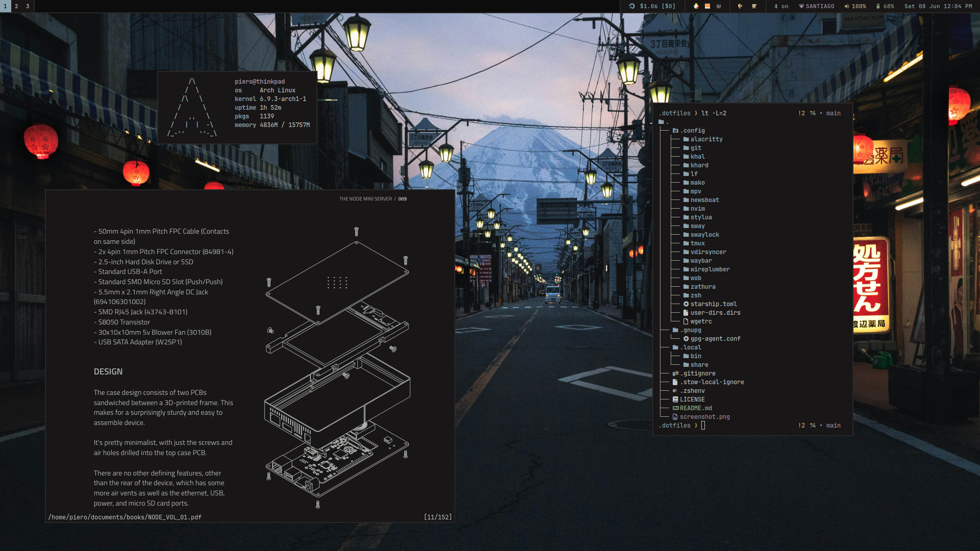
Task: Click the .local folder entry
Action: 691,347
